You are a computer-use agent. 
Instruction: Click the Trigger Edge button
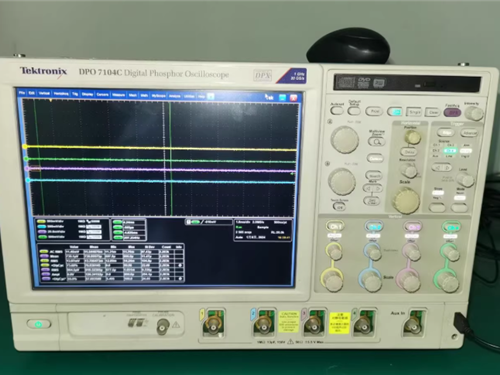pos(446,132)
